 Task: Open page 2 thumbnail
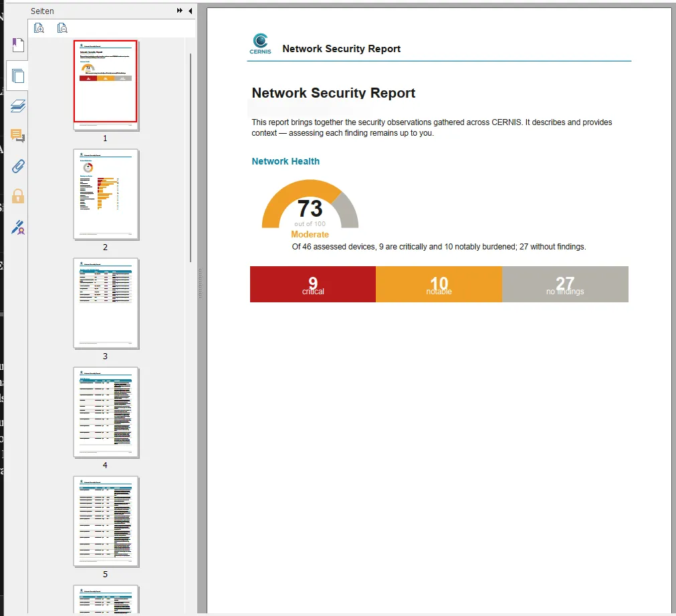click(106, 194)
